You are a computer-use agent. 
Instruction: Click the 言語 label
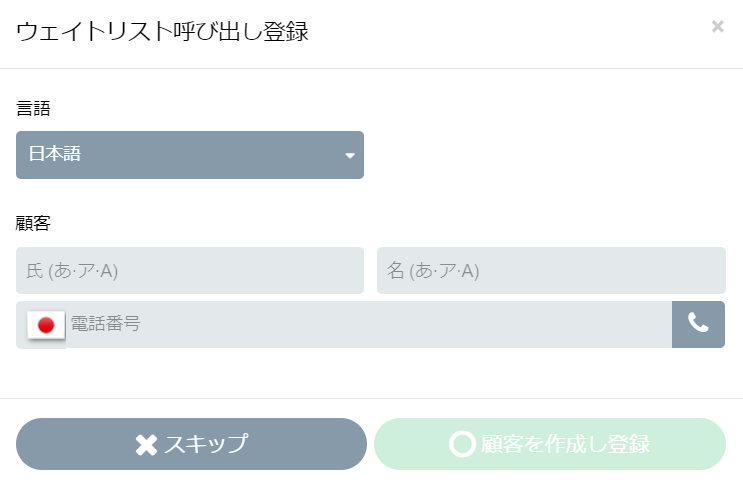point(33,108)
